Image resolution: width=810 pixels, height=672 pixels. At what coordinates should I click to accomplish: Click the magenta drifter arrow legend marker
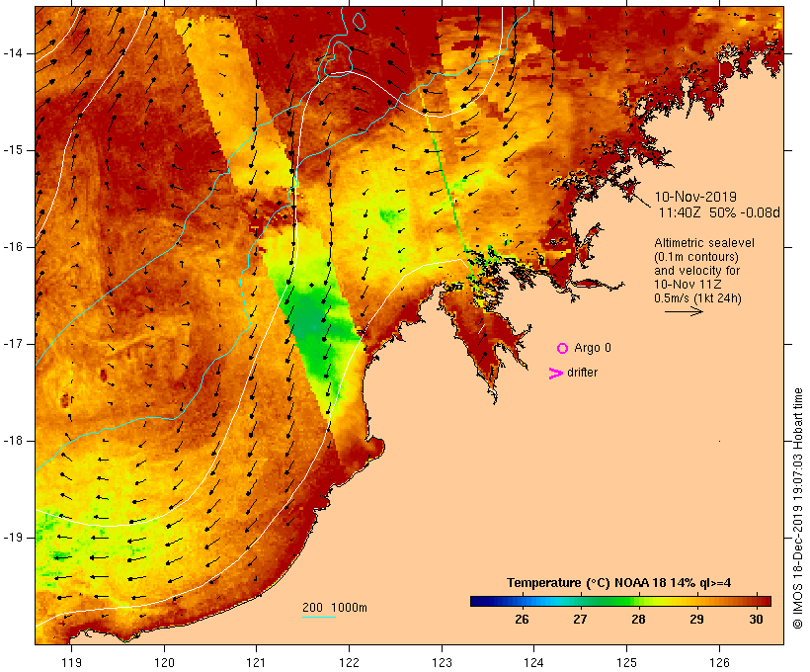pyautogui.click(x=555, y=374)
